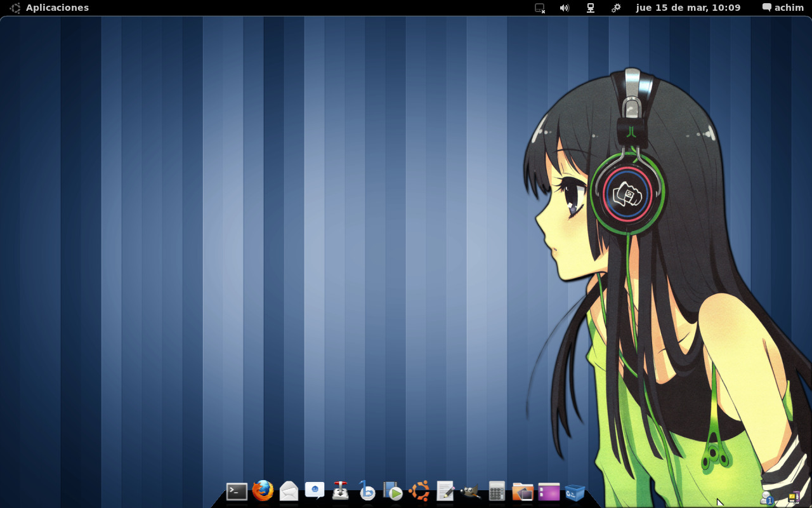Open the chat bubble messenger in dock
Screen dimensions: 812x508
coord(315,490)
